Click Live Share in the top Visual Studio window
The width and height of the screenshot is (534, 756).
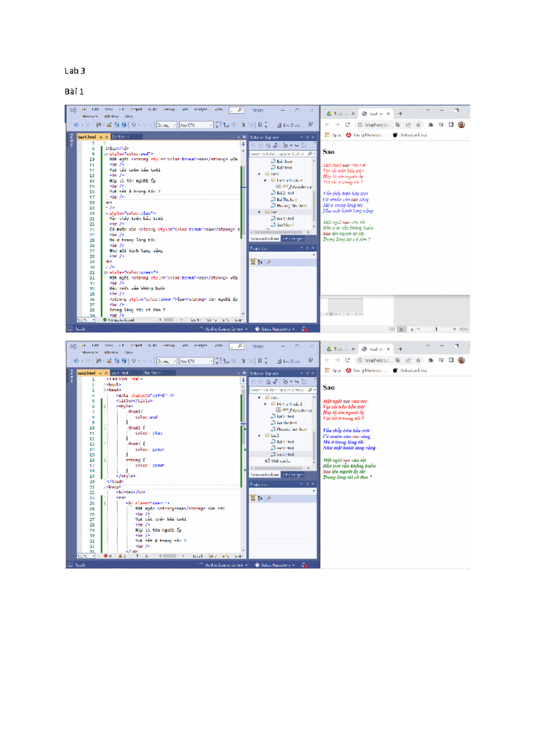[289, 125]
